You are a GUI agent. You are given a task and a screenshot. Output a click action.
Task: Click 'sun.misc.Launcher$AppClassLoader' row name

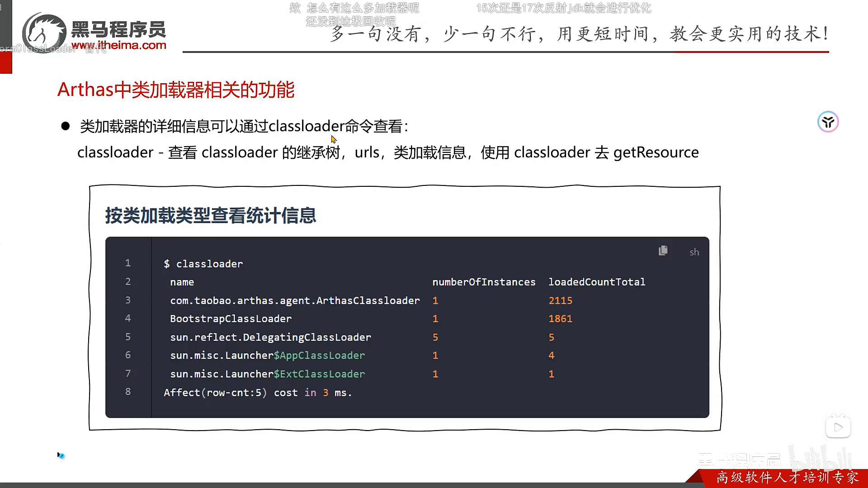[267, 355]
